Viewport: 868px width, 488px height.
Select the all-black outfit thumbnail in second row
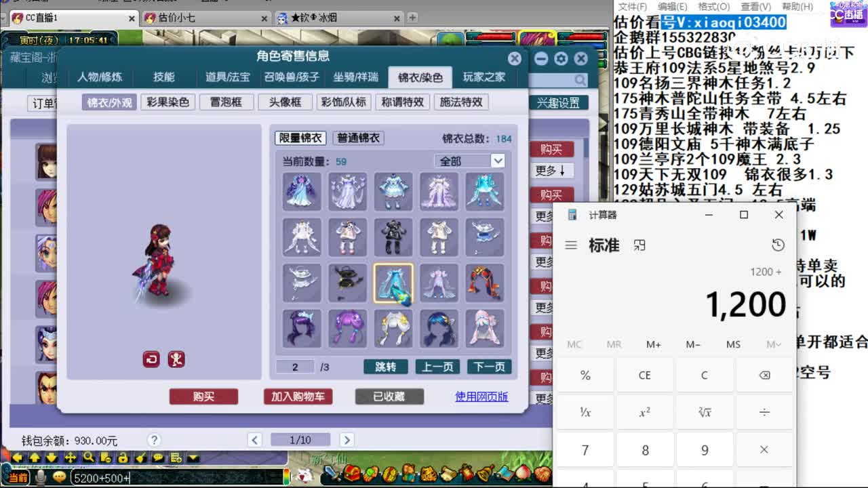click(x=393, y=237)
